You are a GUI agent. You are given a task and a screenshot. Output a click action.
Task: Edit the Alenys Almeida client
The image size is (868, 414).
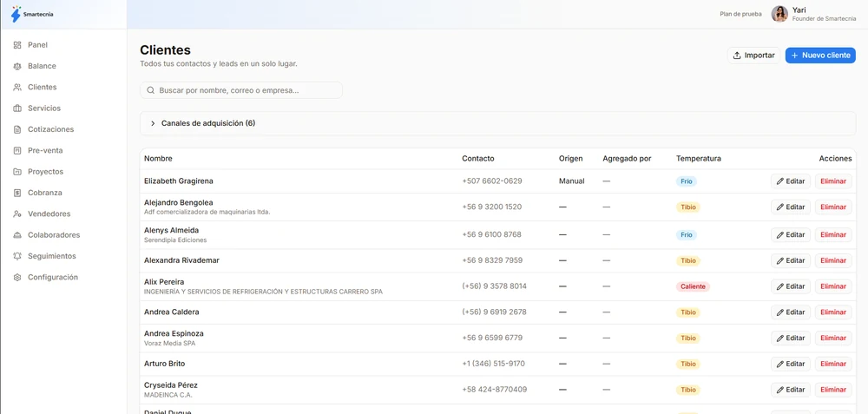791,234
